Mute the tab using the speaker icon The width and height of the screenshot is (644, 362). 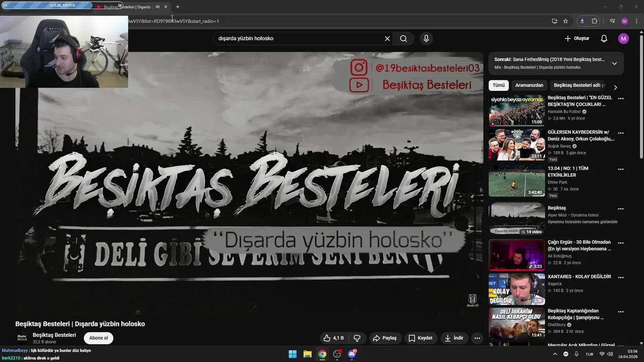click(x=157, y=7)
